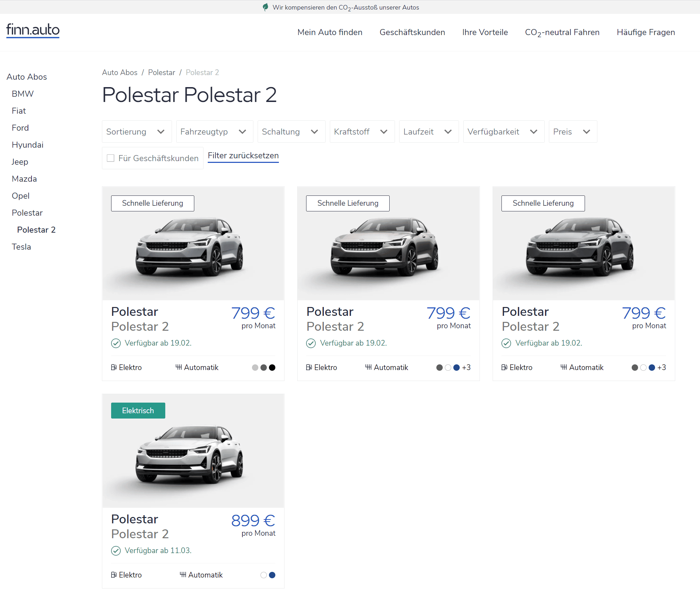The image size is (700, 597).
Task: Select Fiat in sidebar
Action: (x=19, y=111)
